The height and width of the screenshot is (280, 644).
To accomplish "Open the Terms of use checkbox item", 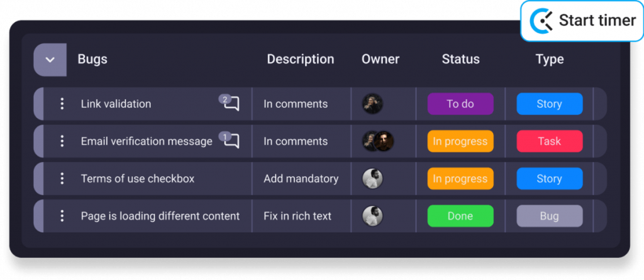I will point(138,178).
